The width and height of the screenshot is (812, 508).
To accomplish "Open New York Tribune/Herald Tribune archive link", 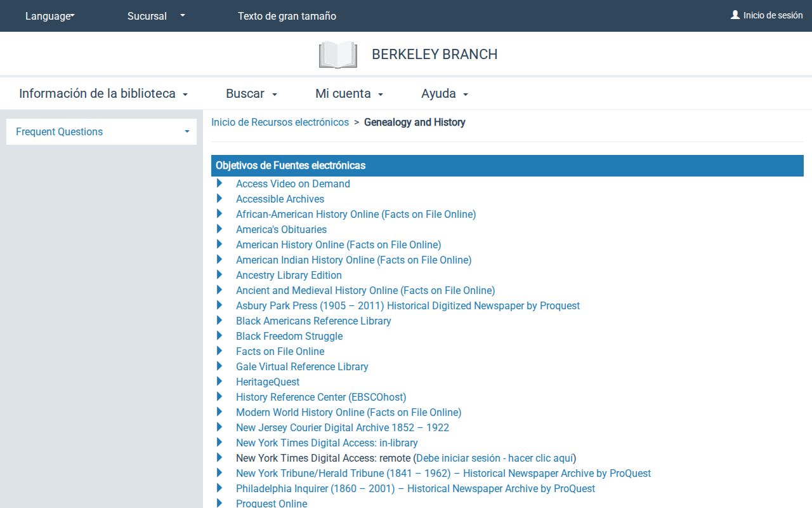I will click(443, 473).
